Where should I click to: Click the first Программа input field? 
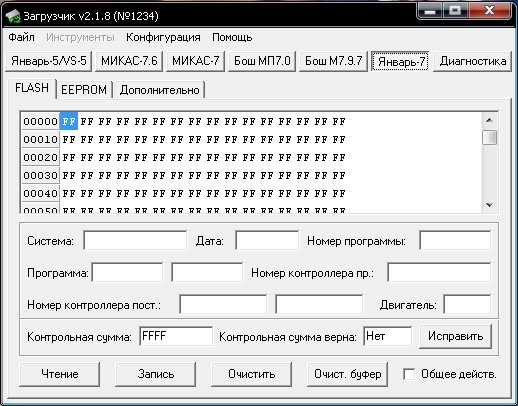[127, 272]
